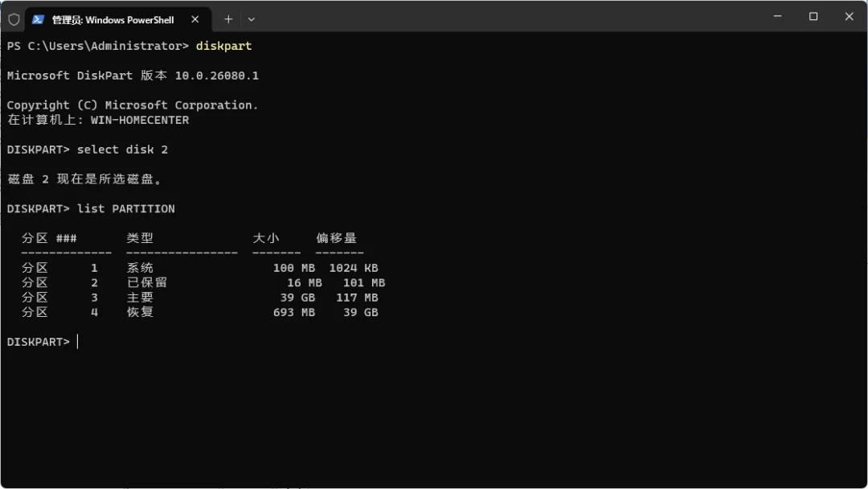Click the 16 MB size value
This screenshot has height=489, width=868.
click(x=304, y=283)
